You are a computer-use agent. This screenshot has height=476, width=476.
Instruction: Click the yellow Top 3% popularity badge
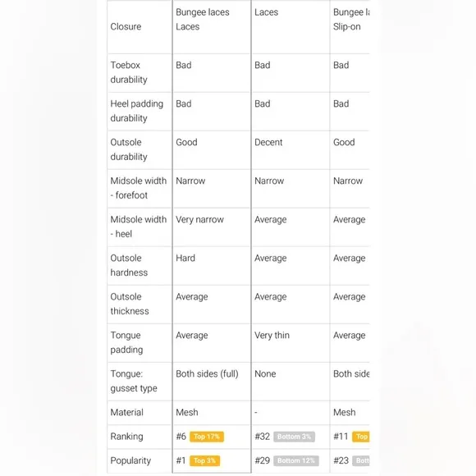pos(205,460)
